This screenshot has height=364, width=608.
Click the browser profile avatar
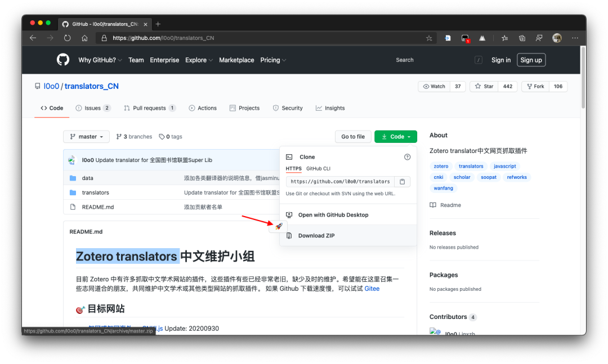(557, 38)
